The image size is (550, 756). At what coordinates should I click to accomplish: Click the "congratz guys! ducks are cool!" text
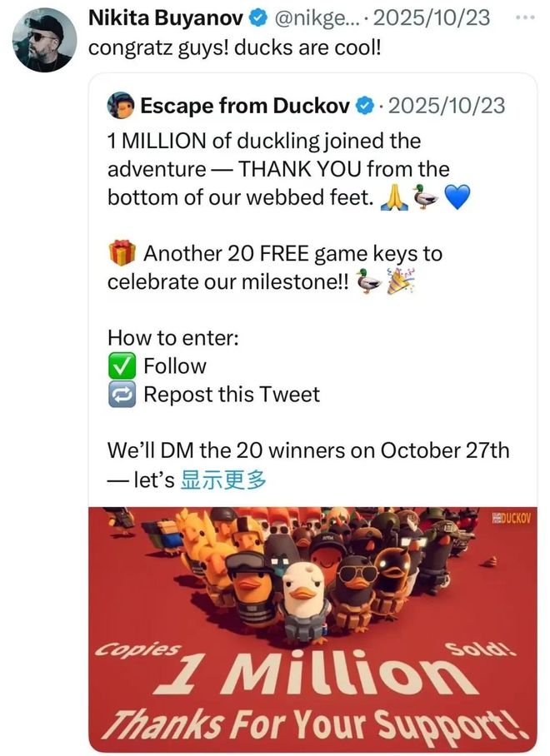click(234, 46)
